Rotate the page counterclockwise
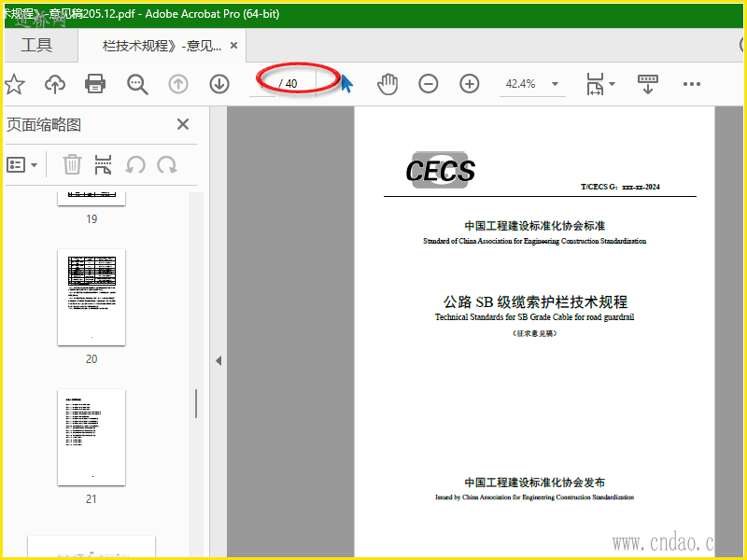 (x=135, y=165)
